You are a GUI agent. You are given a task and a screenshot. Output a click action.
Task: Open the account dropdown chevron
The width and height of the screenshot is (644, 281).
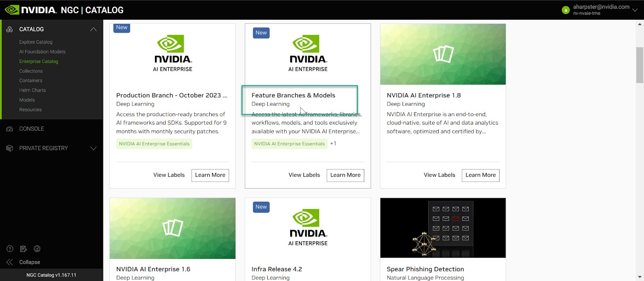pyautogui.click(x=635, y=10)
